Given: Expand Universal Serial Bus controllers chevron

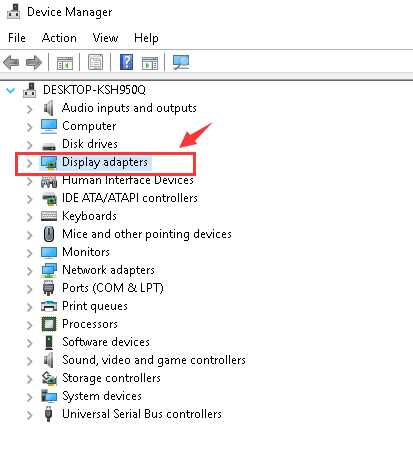Looking at the screenshot, I should [x=30, y=415].
